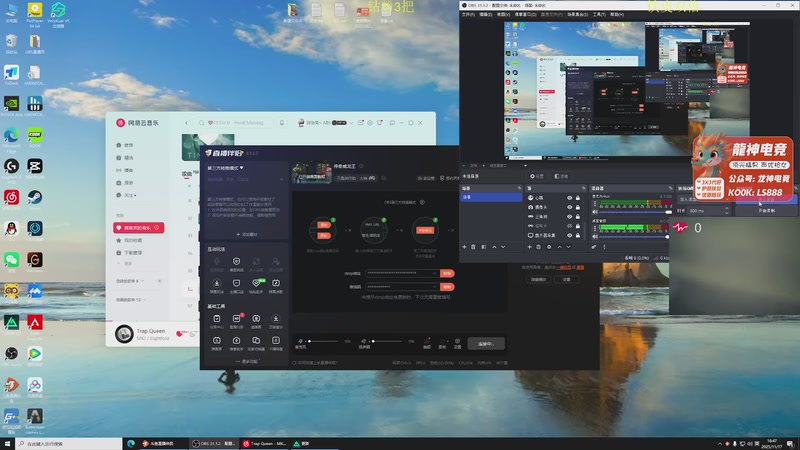800x450 pixels.
Task: Hide the third OBS source via eye icon
Action: click(569, 216)
